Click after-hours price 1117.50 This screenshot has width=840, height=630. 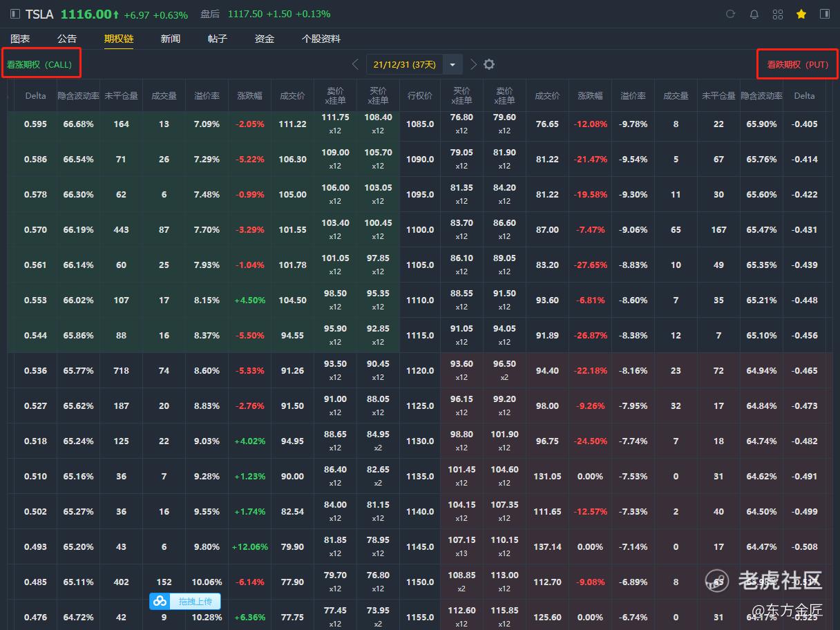click(245, 14)
